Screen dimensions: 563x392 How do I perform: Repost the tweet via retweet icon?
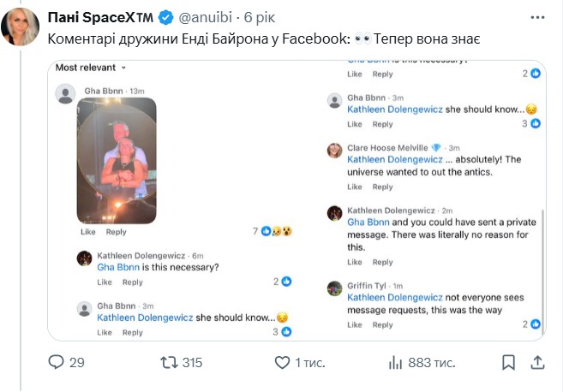point(168,363)
